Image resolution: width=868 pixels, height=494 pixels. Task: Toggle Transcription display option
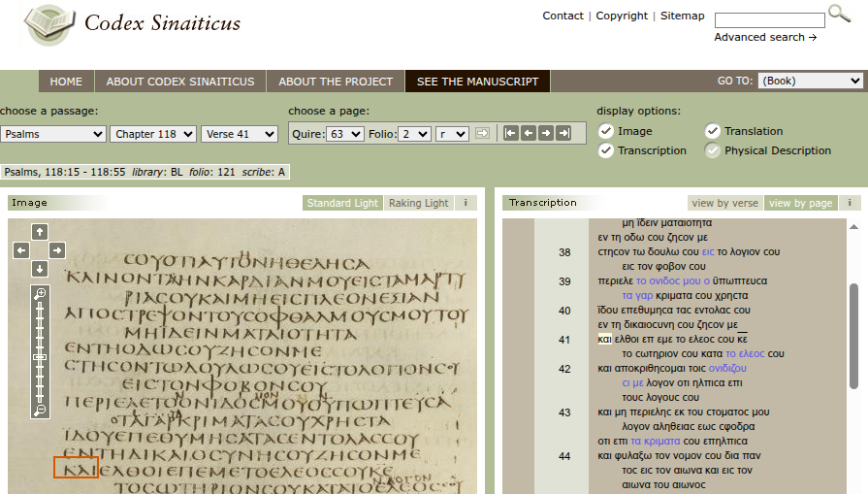(606, 150)
